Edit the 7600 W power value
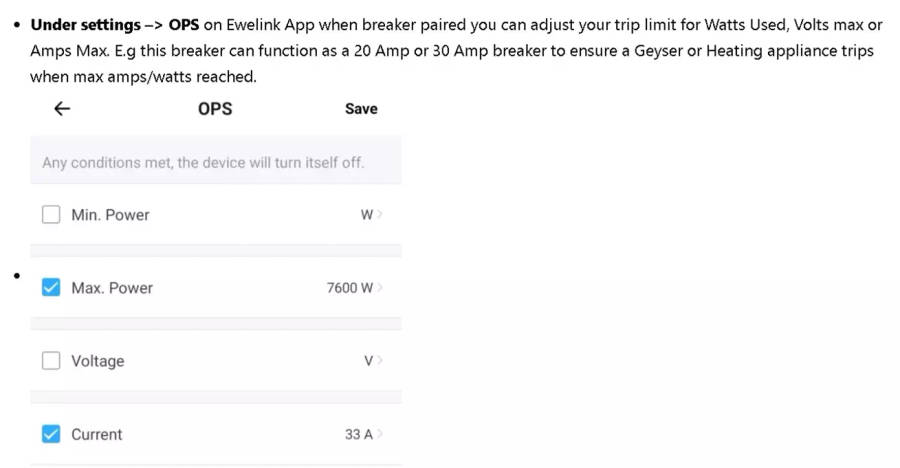This screenshot has height=468, width=900. pos(349,288)
